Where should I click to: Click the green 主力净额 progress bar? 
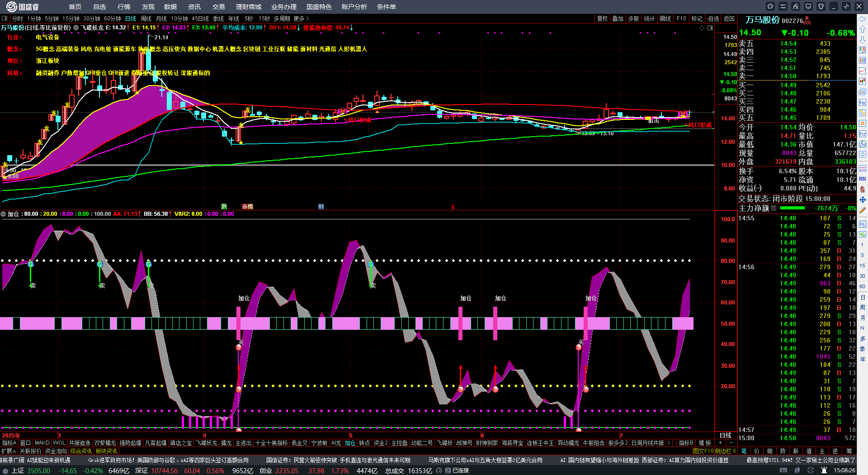(x=793, y=208)
